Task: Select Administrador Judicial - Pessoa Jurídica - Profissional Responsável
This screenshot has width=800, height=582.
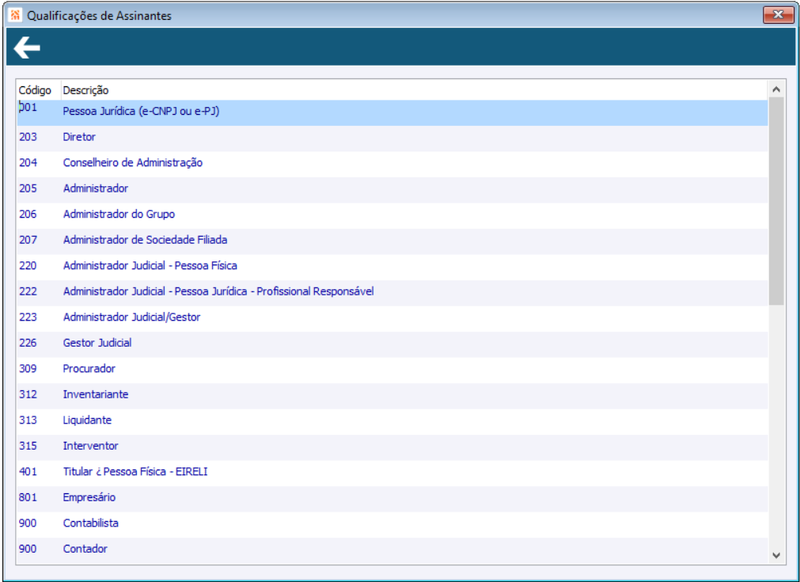Action: coord(392,293)
